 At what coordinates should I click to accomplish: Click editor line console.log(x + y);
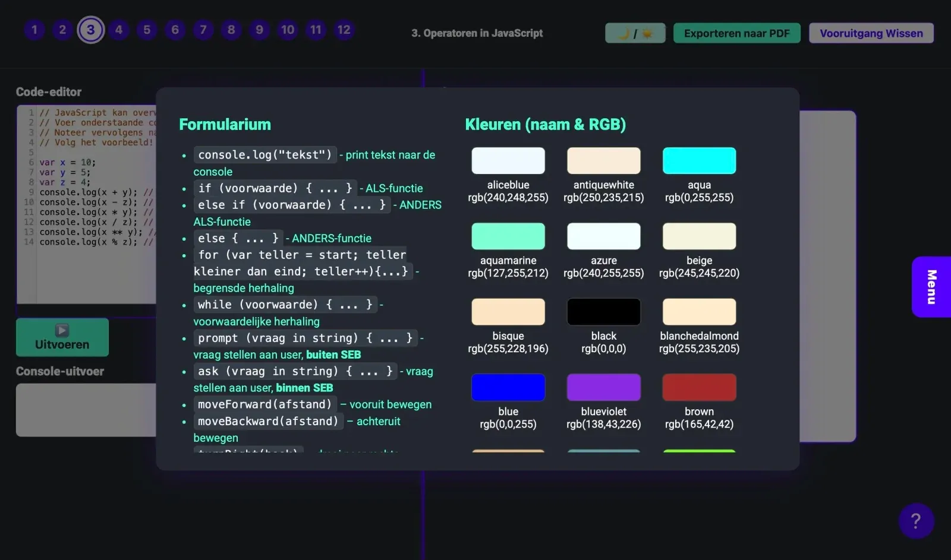pyautogui.click(x=89, y=192)
